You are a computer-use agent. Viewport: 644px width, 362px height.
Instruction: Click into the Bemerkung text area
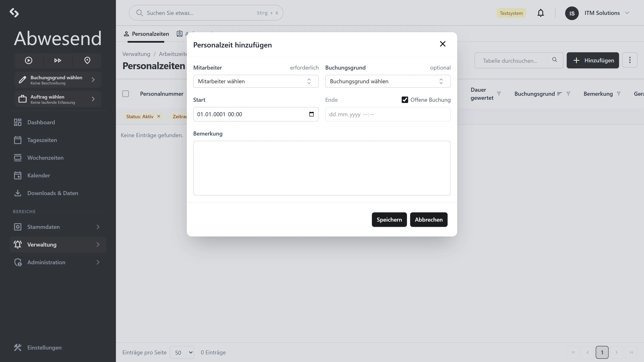click(322, 168)
